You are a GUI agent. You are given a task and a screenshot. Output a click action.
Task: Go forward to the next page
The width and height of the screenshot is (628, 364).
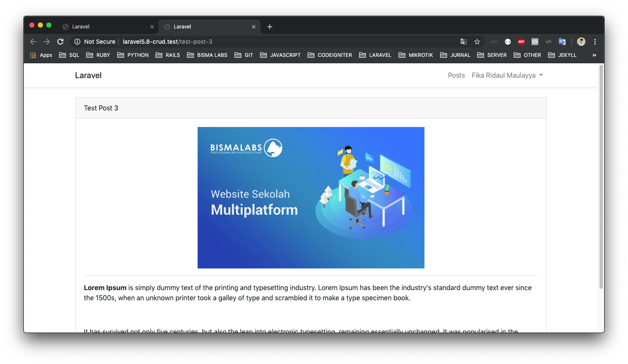[x=47, y=42]
